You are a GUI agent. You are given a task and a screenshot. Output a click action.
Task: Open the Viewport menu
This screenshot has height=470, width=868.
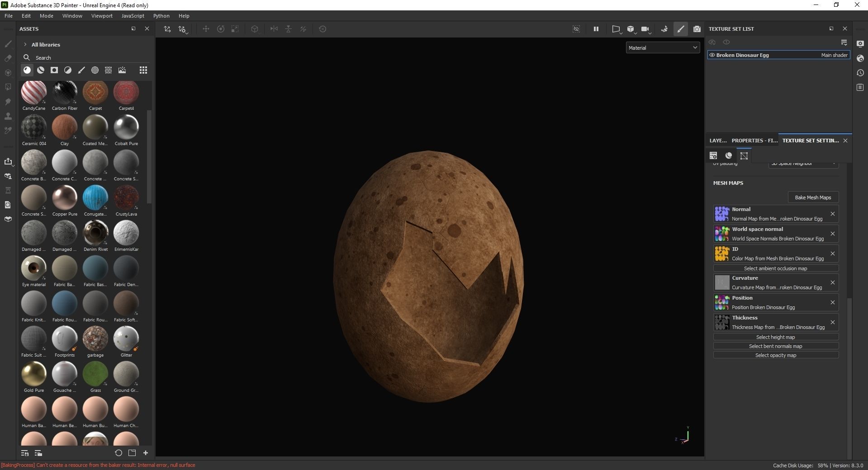coord(102,16)
